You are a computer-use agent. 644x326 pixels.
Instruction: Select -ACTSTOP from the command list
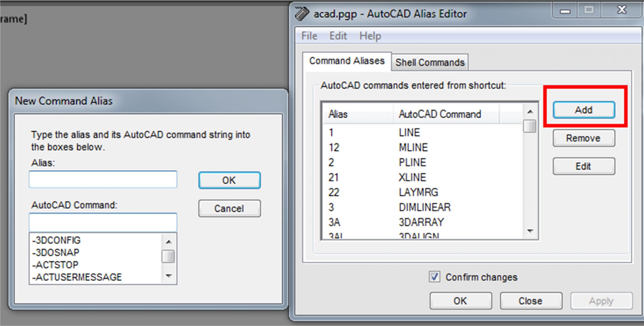click(x=56, y=265)
